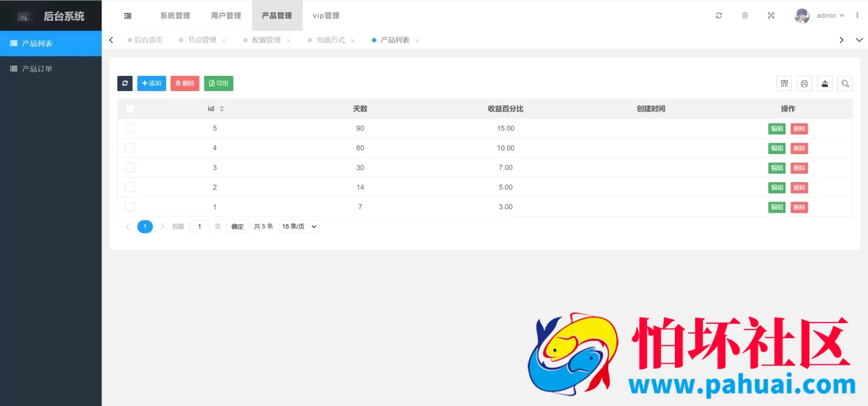Click the trash icon in top header
This screenshot has width=868, height=406.
(745, 16)
